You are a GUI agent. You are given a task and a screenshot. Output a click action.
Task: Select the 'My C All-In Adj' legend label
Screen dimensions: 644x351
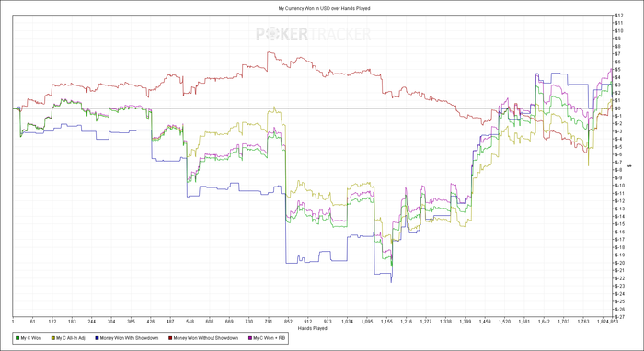[71, 338]
